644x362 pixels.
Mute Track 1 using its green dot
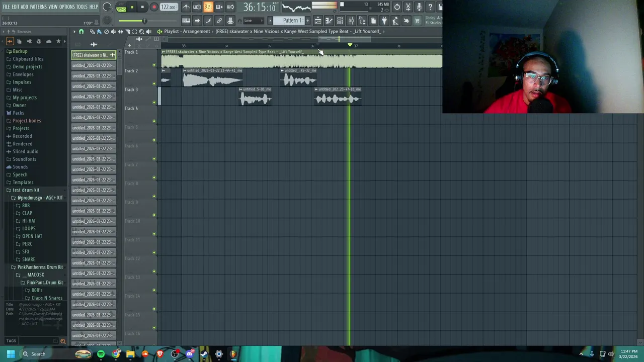(154, 65)
